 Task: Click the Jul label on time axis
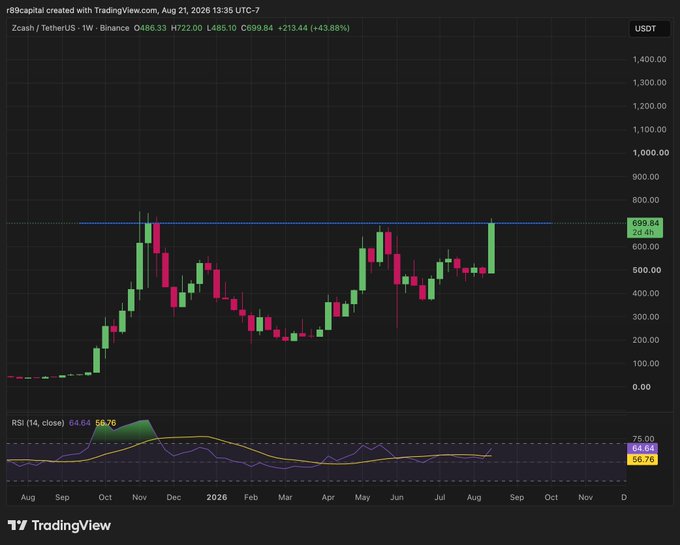coord(440,497)
